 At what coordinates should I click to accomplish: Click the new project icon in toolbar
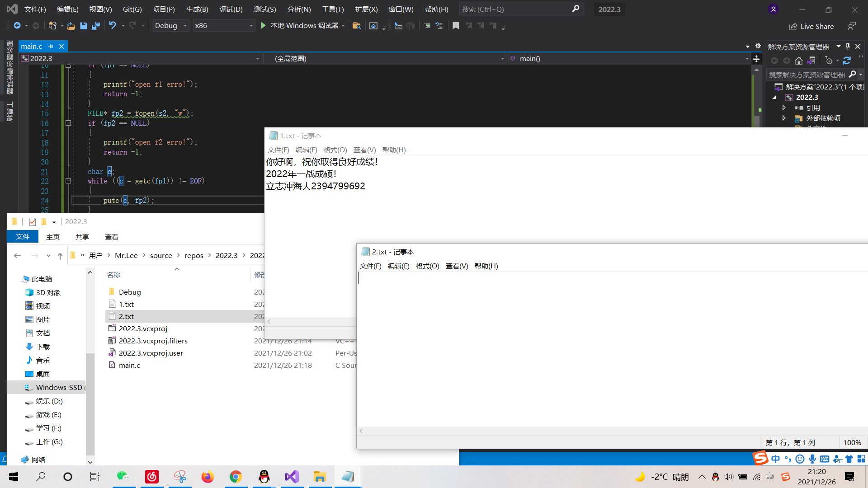[52, 26]
